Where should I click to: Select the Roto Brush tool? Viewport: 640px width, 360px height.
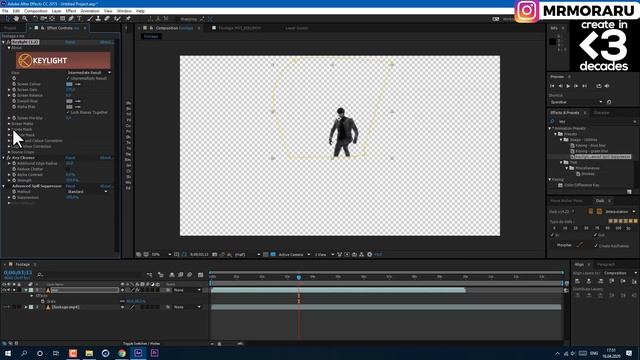117,19
